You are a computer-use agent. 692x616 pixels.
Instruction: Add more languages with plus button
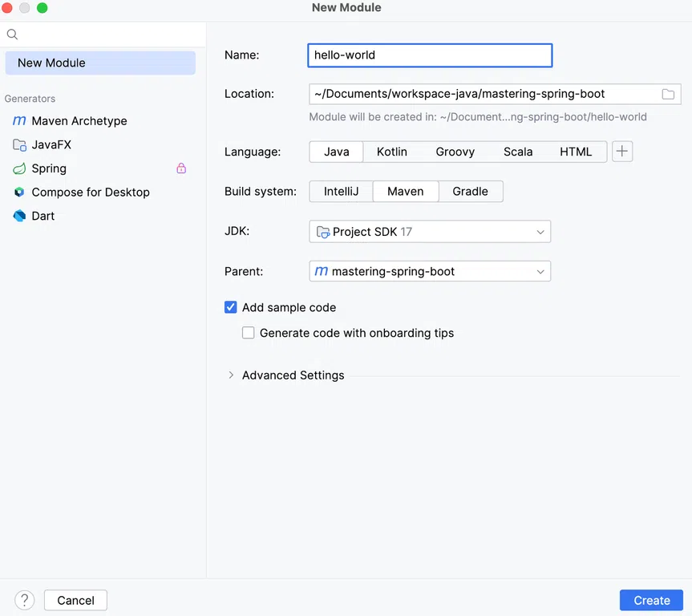click(x=622, y=152)
